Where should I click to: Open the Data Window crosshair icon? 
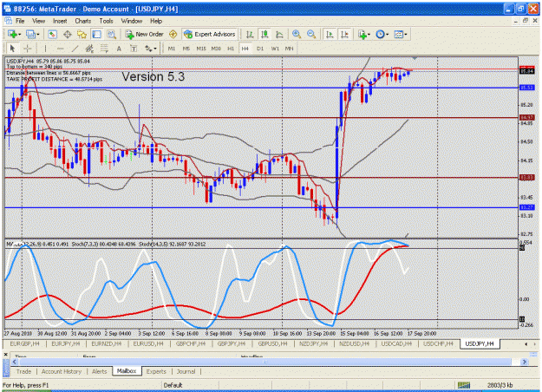point(67,34)
